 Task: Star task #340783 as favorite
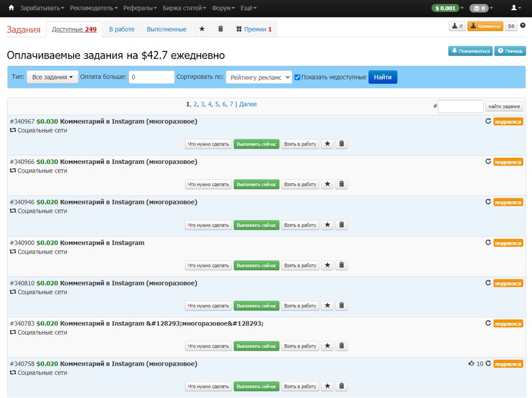[327, 346]
